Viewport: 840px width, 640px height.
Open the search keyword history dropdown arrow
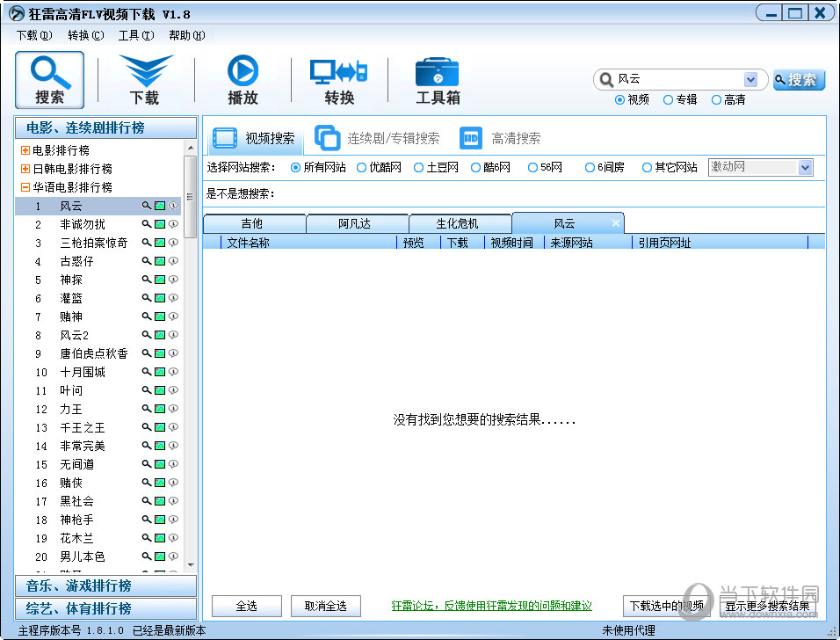pyautogui.click(x=750, y=80)
